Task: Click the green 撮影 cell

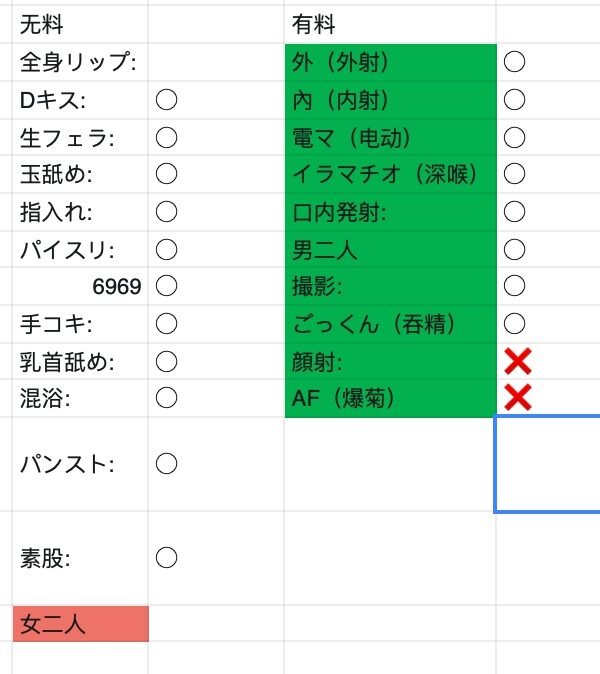Action: point(390,286)
